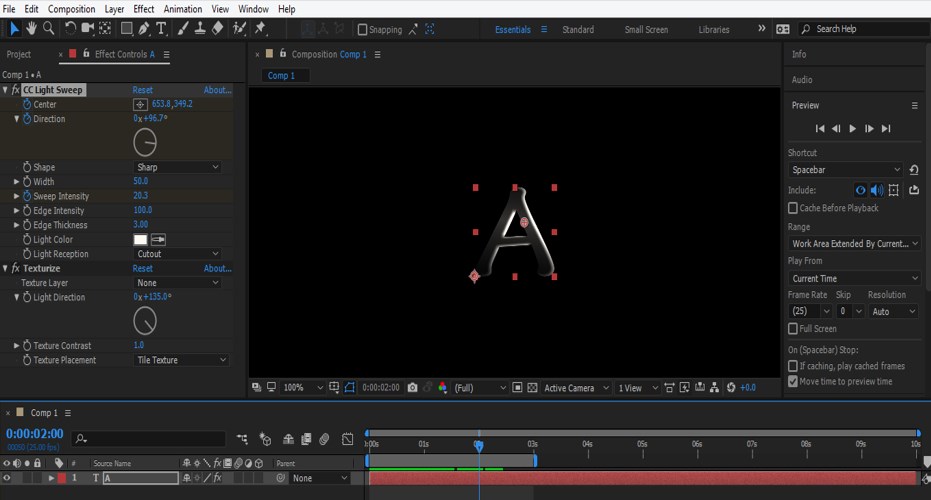931x500 pixels.
Task: Select the Eraser tool
Action: 219,28
